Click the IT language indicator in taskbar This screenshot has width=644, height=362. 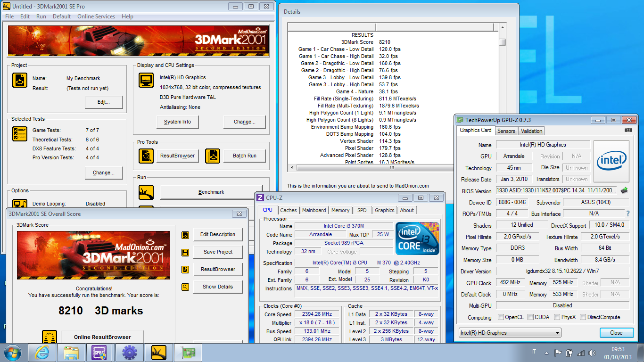(534, 352)
